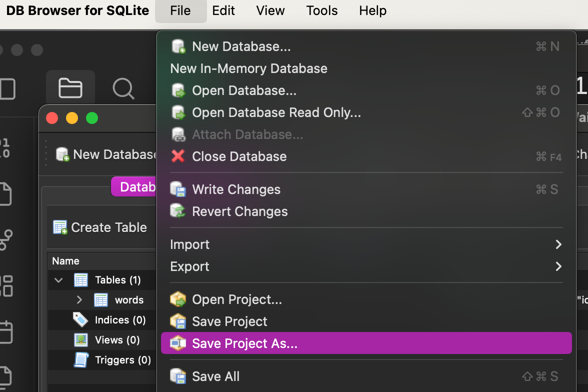The width and height of the screenshot is (588, 392).
Task: Click New Database toolbar button in window
Action: click(x=106, y=154)
